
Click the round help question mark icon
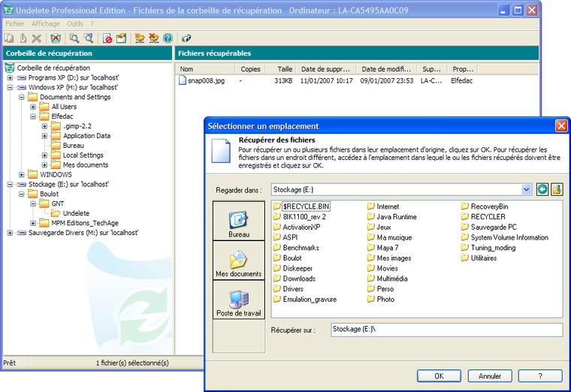point(168,38)
